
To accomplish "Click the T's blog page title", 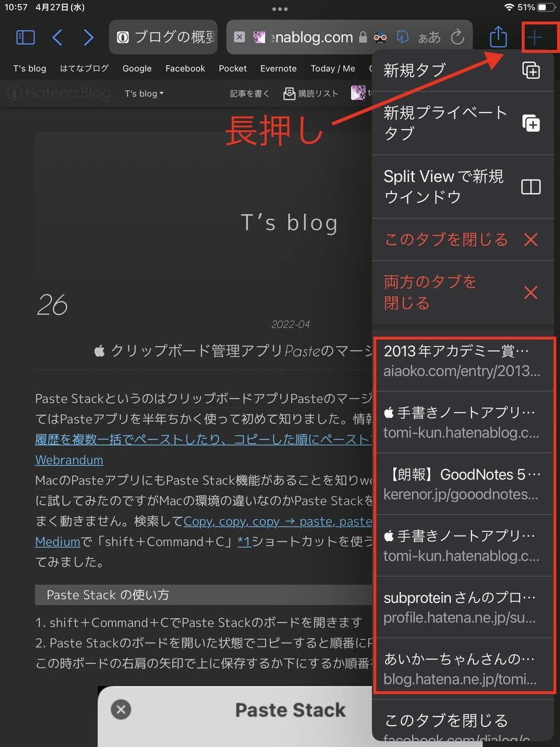I will 289,223.
